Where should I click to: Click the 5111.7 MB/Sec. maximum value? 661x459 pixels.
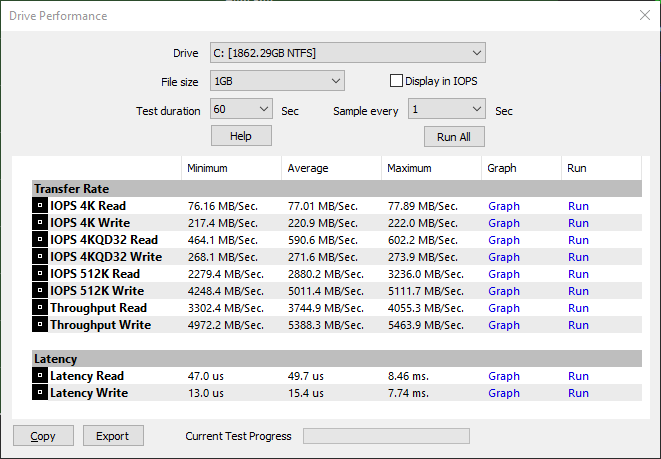pyautogui.click(x=425, y=291)
